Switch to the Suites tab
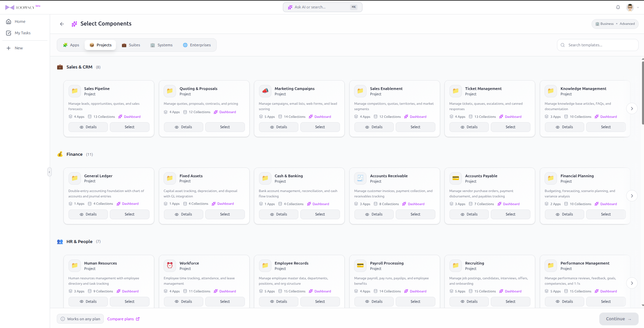The width and height of the screenshot is (644, 328). tap(131, 45)
